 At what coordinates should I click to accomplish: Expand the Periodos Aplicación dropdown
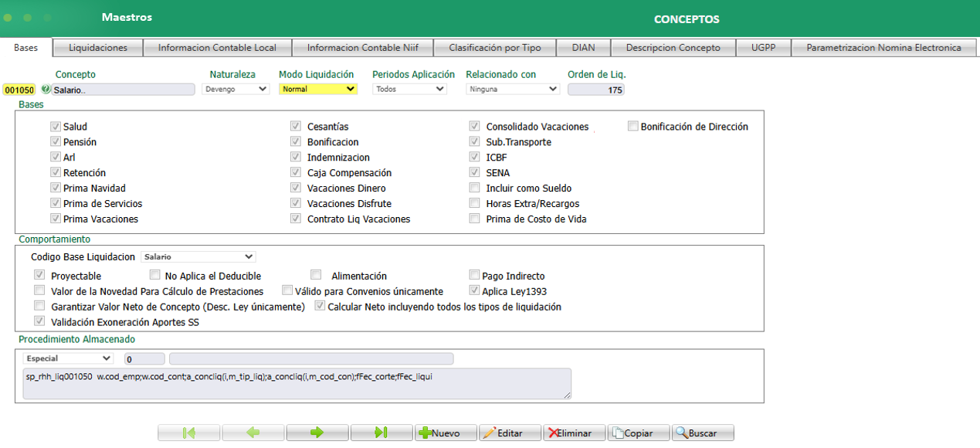click(409, 89)
